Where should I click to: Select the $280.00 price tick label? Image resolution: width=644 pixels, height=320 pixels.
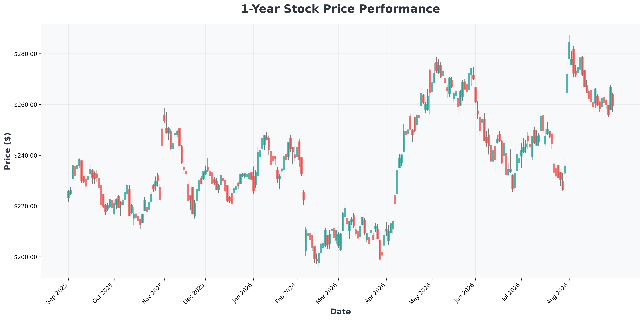pyautogui.click(x=26, y=54)
